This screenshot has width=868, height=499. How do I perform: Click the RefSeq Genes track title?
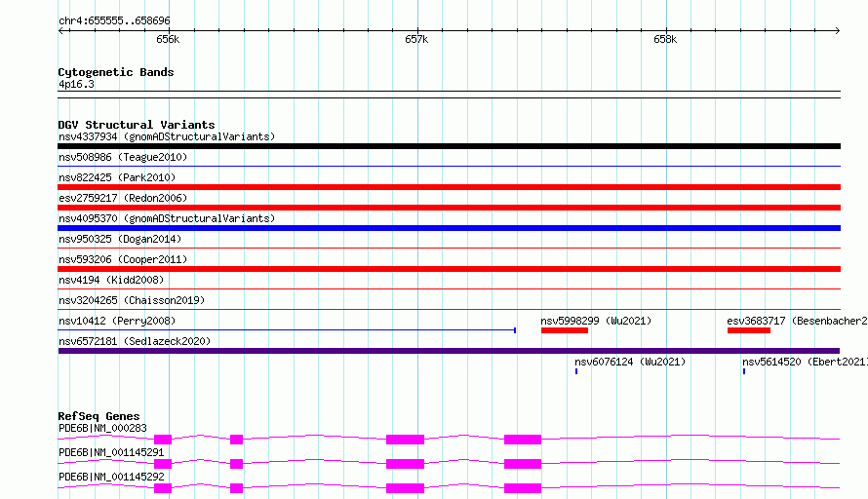pyautogui.click(x=99, y=416)
